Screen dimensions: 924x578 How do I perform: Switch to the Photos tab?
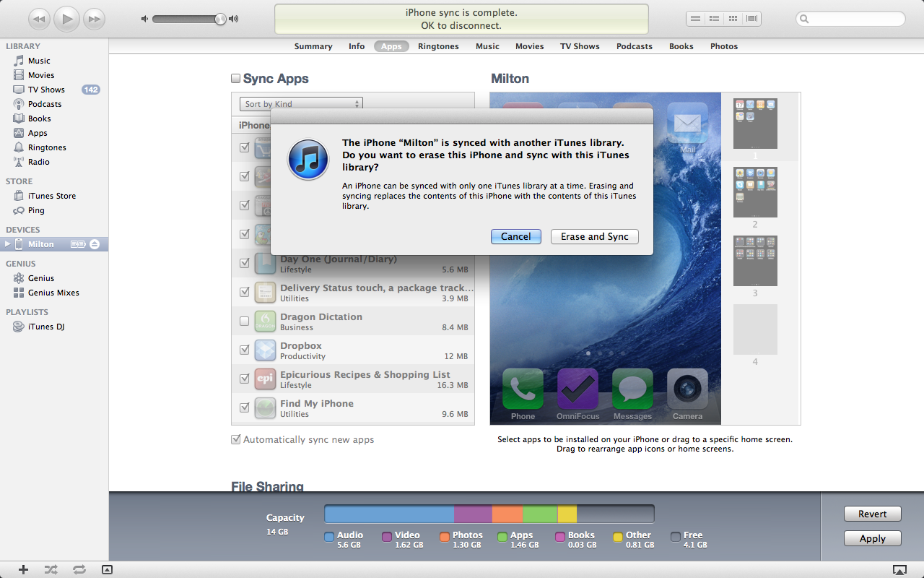724,46
